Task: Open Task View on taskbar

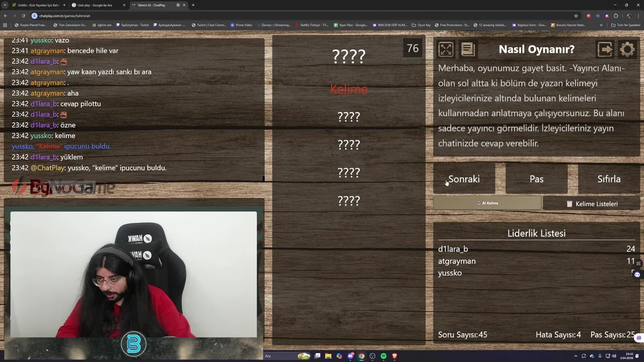Action: tap(317, 356)
